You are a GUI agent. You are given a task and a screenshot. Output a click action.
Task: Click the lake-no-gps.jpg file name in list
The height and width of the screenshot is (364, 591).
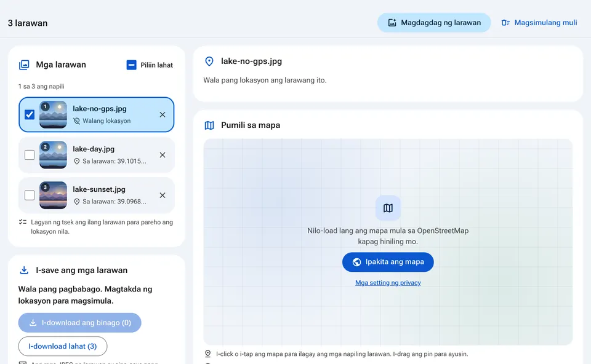pyautogui.click(x=100, y=109)
